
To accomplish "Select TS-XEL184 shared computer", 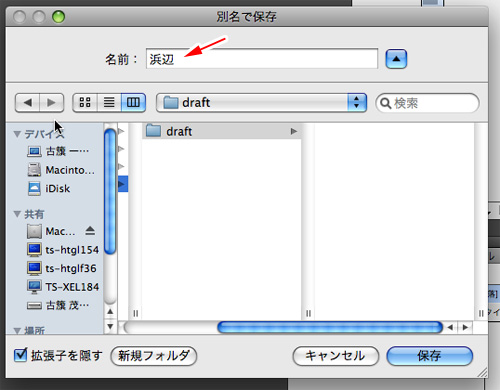I will click(x=63, y=287).
